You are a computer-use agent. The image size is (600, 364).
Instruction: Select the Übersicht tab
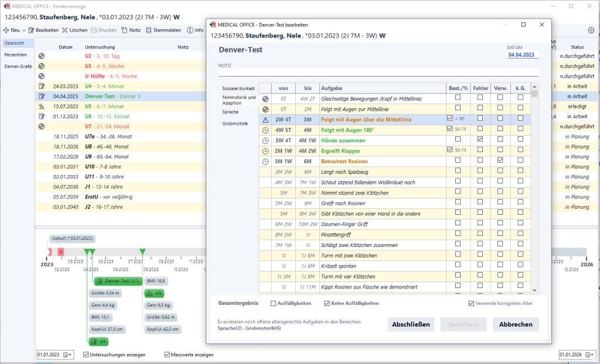click(18, 43)
